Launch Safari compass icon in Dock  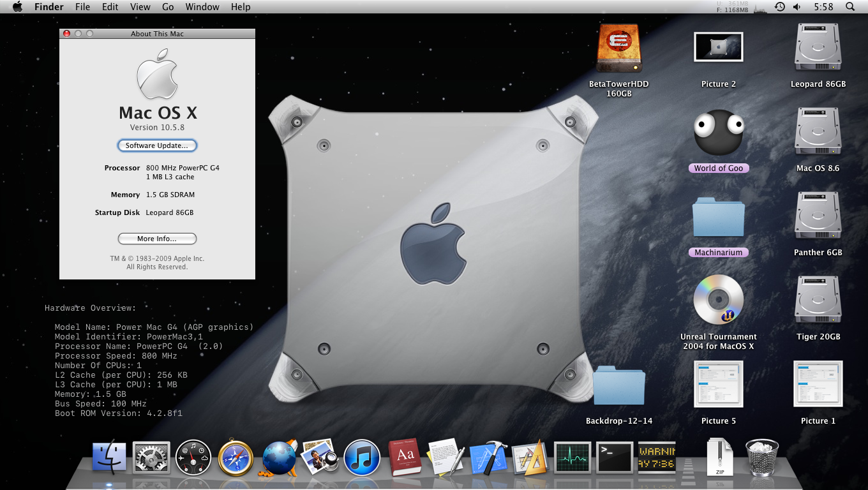pos(236,457)
